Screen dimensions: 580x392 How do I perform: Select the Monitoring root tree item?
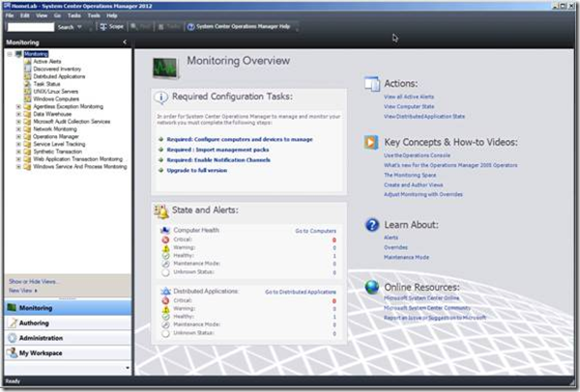pyautogui.click(x=36, y=54)
